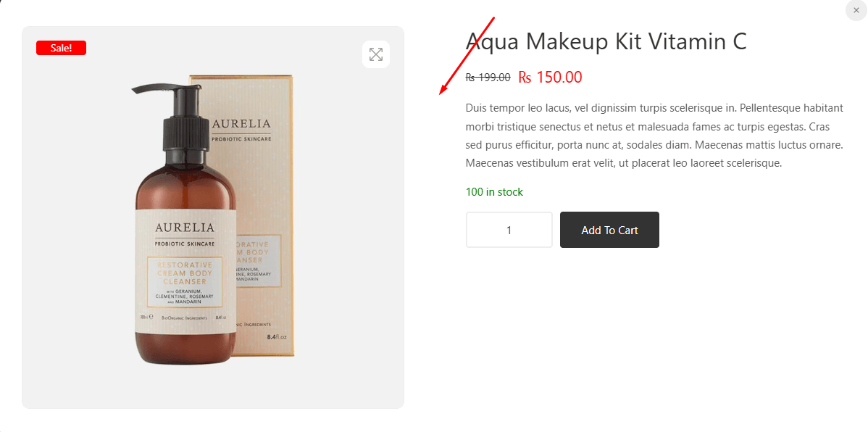Viewport: 868px width, 432px height.
Task: Click the Add To Cart button
Action: (x=609, y=230)
